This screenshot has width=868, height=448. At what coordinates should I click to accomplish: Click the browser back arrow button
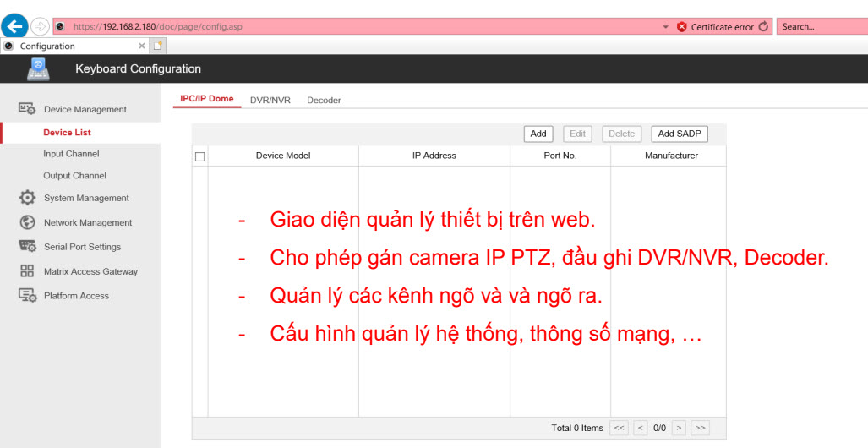click(14, 26)
